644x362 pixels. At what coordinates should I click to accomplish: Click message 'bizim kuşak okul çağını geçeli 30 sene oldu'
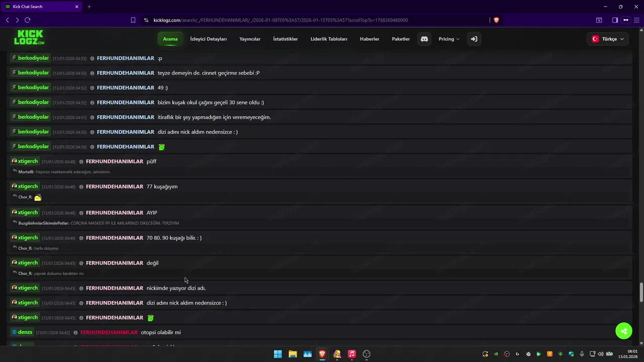[x=211, y=103]
